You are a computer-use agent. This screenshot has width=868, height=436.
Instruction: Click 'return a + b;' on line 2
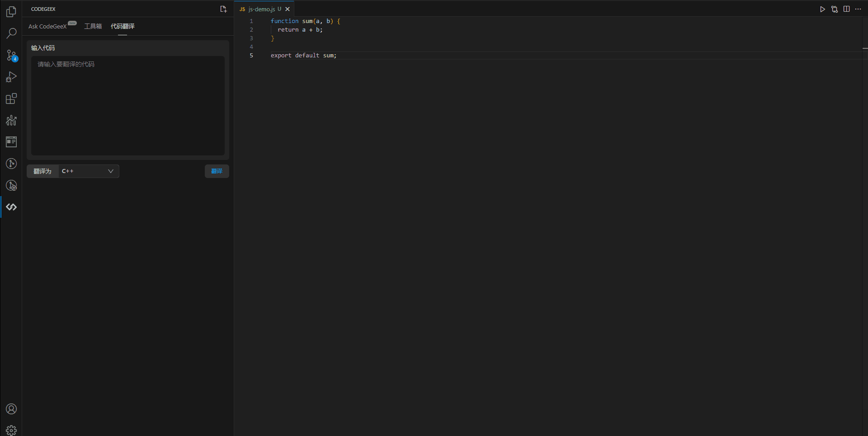[x=300, y=30]
